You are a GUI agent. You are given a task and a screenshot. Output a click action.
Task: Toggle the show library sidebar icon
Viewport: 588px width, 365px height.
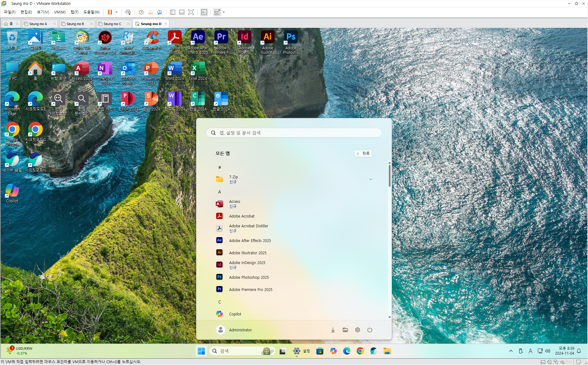[173, 12]
